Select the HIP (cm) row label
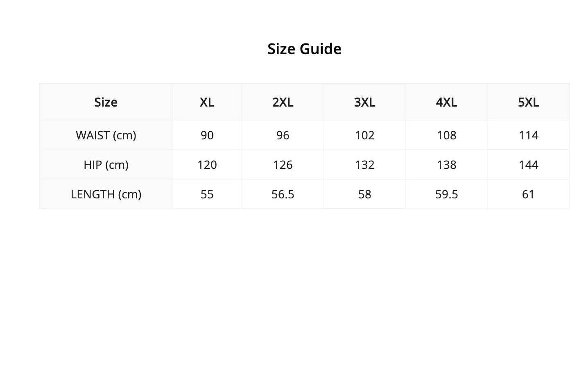The height and width of the screenshot is (382, 588). (x=106, y=165)
